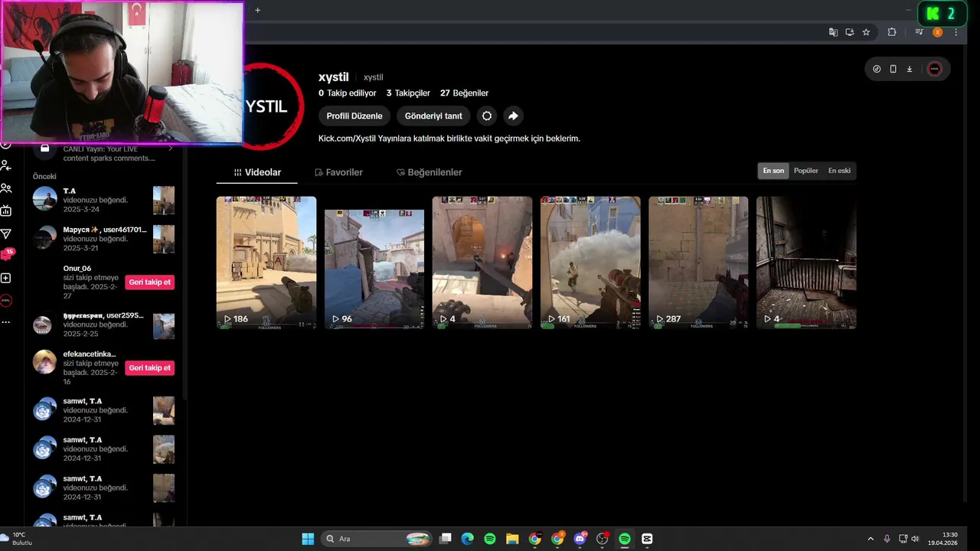980x551 pixels.
Task: Select the En son sort option
Action: pos(773,171)
